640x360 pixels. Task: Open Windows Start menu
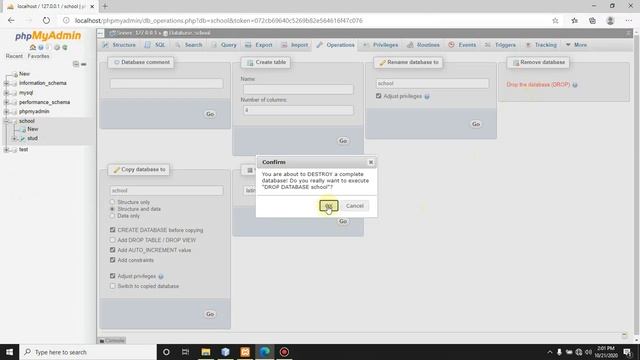click(x=9, y=352)
